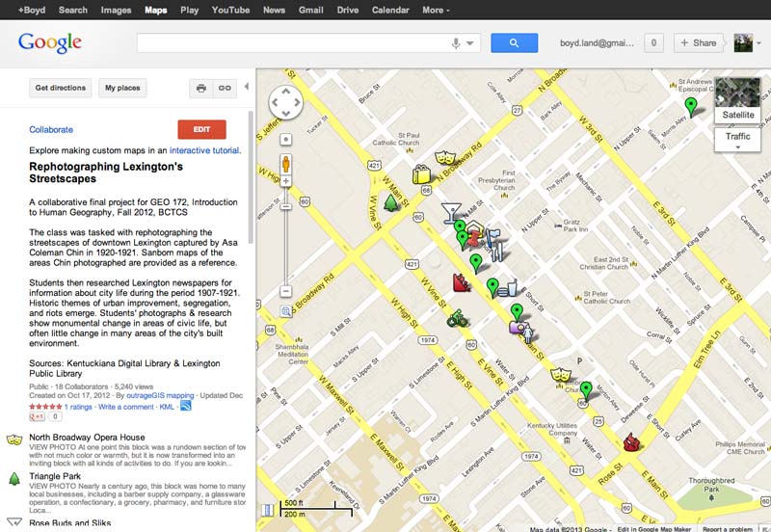The height and width of the screenshot is (532, 771).
Task: Click the fast food drink marker
Action: pyautogui.click(x=508, y=288)
